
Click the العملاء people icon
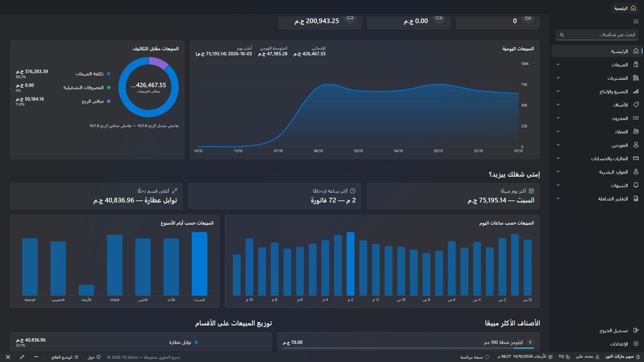[x=636, y=131]
